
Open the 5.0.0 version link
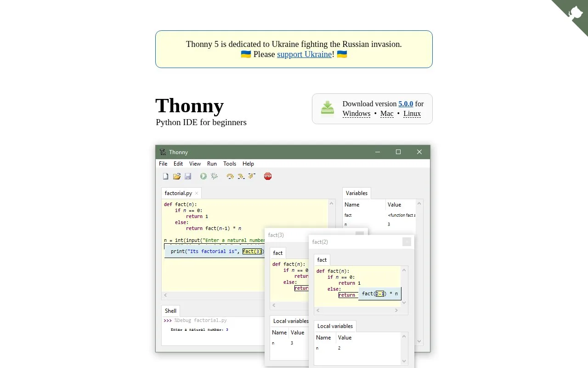tap(406, 104)
